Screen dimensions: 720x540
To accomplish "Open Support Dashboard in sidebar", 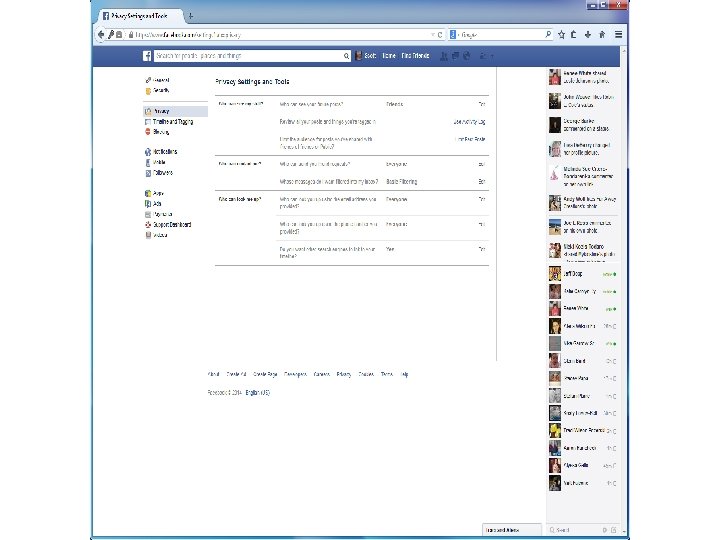I will pyautogui.click(x=168, y=225).
